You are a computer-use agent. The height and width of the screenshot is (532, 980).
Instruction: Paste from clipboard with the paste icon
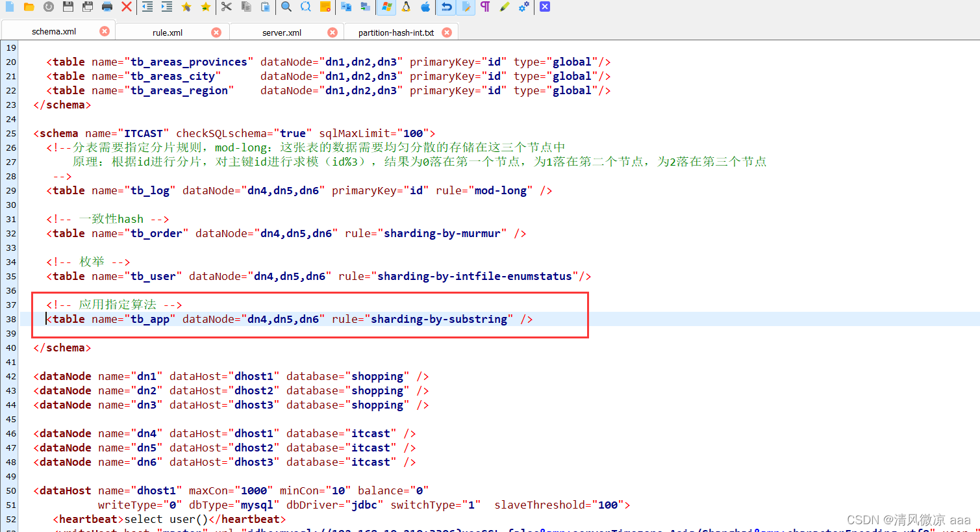coord(265,6)
